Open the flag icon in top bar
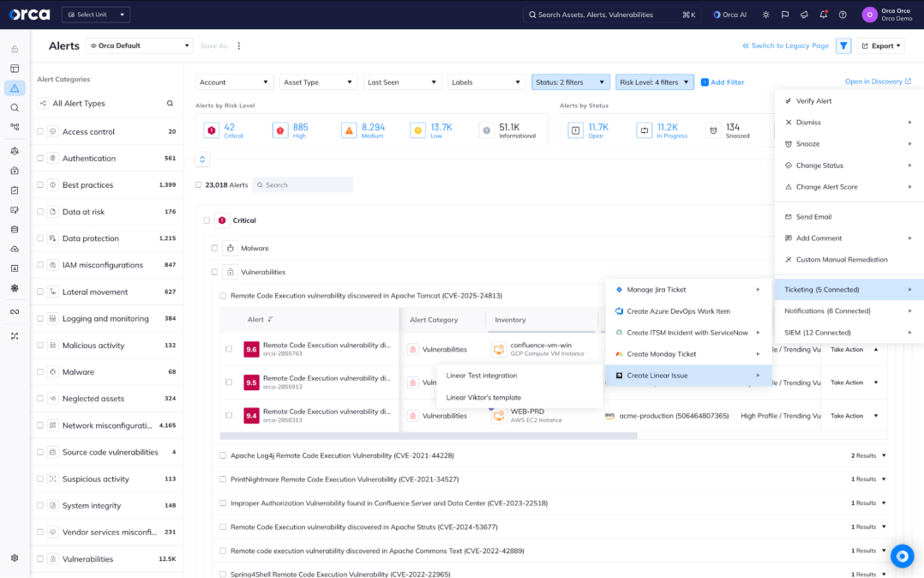Screen dimensions: 924x578 point(785,15)
